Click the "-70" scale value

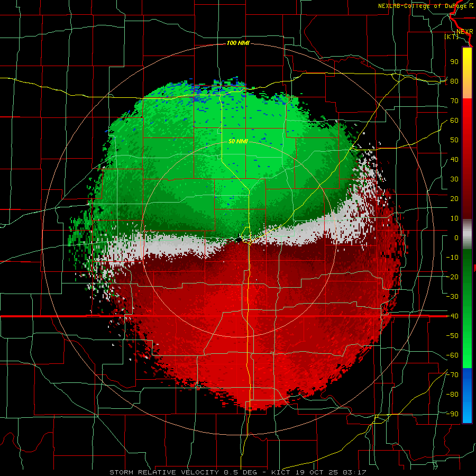(452, 375)
